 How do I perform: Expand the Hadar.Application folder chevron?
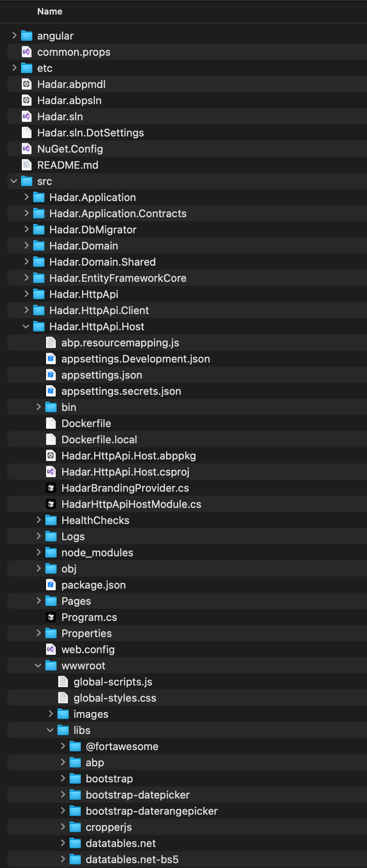[26, 197]
